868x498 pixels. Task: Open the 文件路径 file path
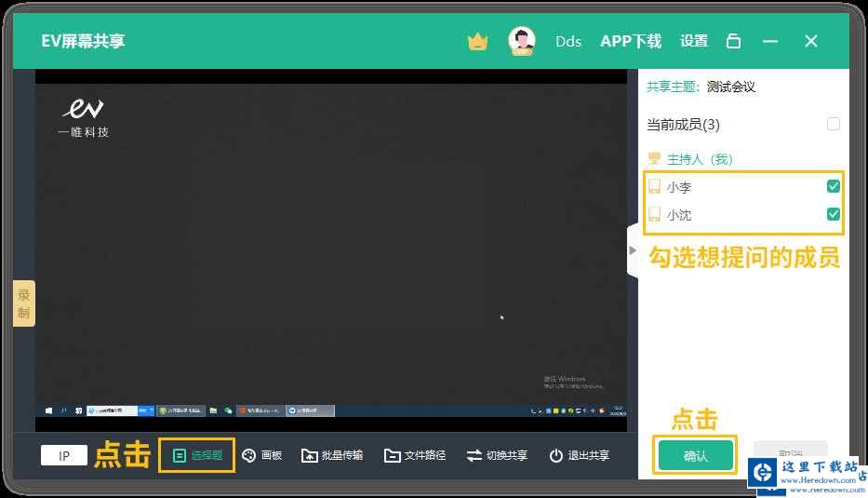[415, 455]
